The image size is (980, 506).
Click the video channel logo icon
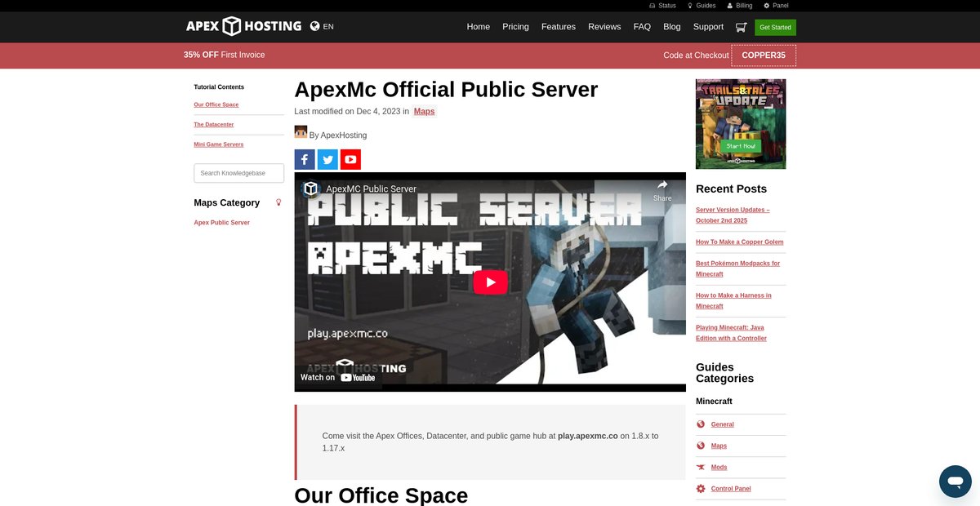pyautogui.click(x=311, y=189)
